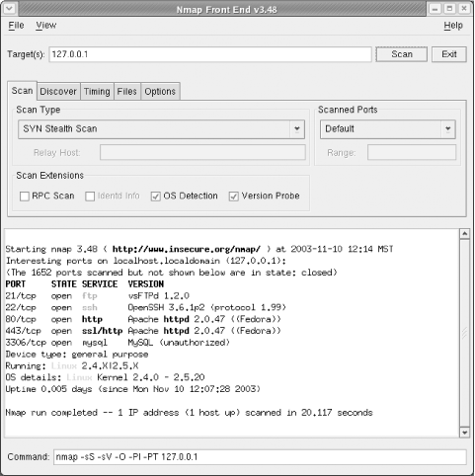Switch to the Timing tab
This screenshot has height=476, width=475.
click(97, 92)
